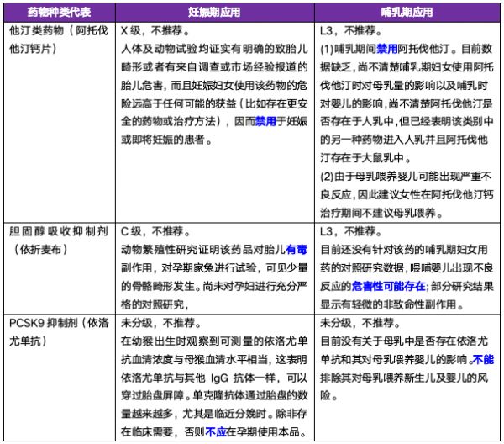Viewport: 504px width, 444px height.
Task: Select the 哺乳期应用 column header
Action: [x=407, y=14]
